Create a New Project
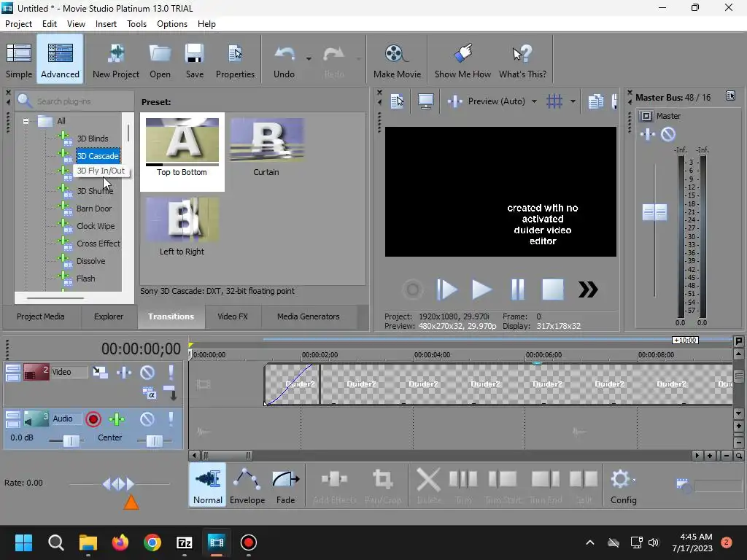The image size is (747, 560). (116, 60)
